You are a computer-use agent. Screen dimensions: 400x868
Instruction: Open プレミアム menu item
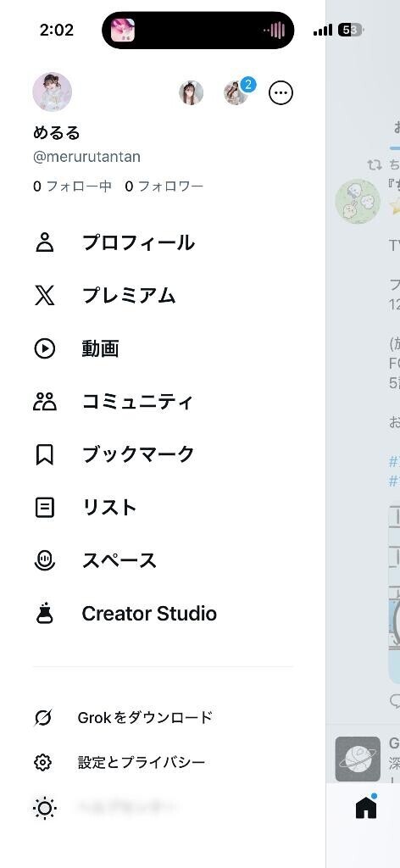[x=129, y=296]
